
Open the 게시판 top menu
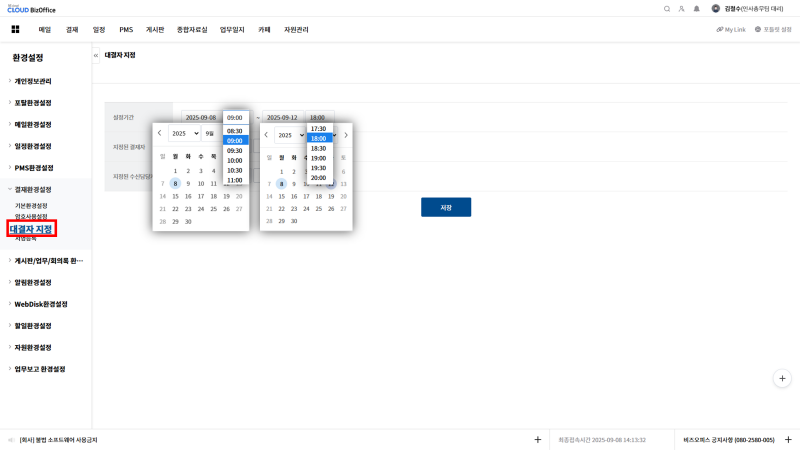click(155, 30)
